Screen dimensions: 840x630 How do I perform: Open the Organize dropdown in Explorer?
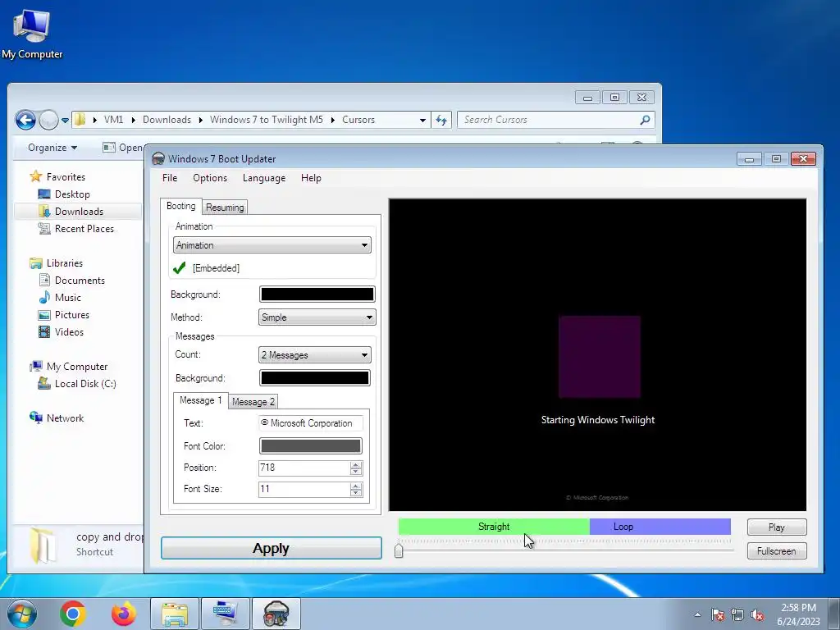52,148
